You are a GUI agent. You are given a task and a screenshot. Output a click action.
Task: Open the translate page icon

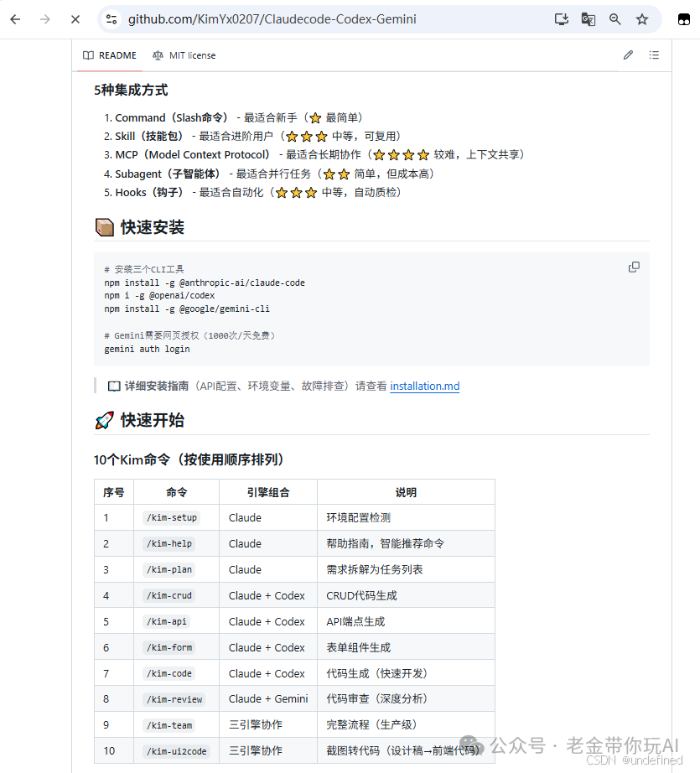pos(589,19)
